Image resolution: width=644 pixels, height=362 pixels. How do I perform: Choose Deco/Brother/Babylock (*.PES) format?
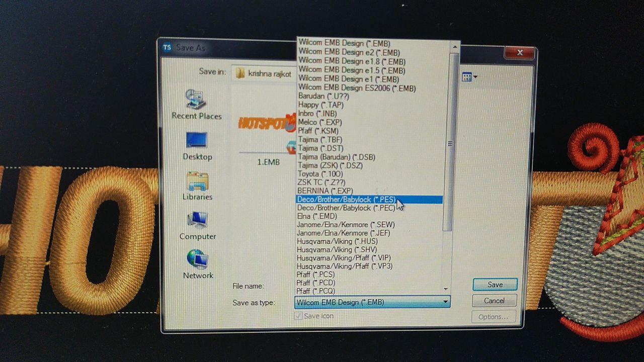[x=346, y=200]
